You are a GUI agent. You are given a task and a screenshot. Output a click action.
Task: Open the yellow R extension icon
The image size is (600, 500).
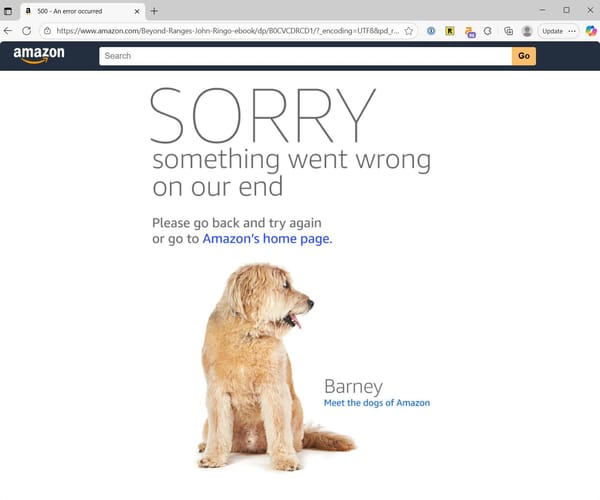click(x=450, y=31)
